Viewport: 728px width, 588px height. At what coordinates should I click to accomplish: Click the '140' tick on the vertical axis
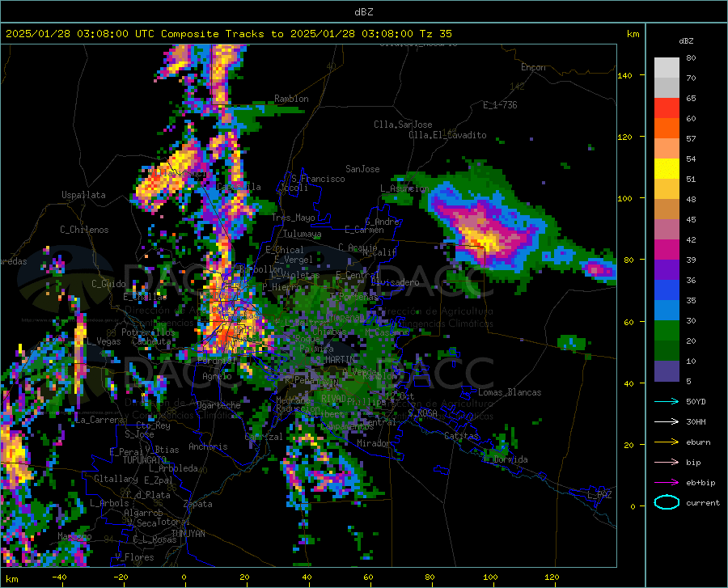[625, 75]
